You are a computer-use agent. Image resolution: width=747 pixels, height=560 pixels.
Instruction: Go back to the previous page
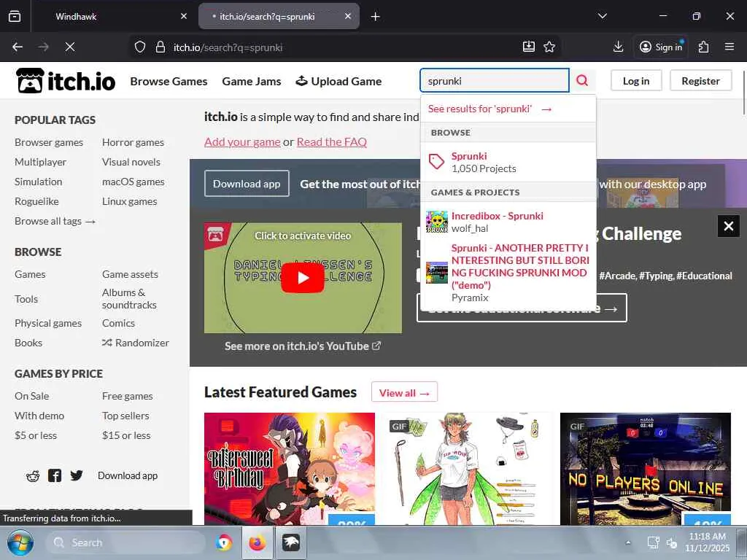coord(18,47)
